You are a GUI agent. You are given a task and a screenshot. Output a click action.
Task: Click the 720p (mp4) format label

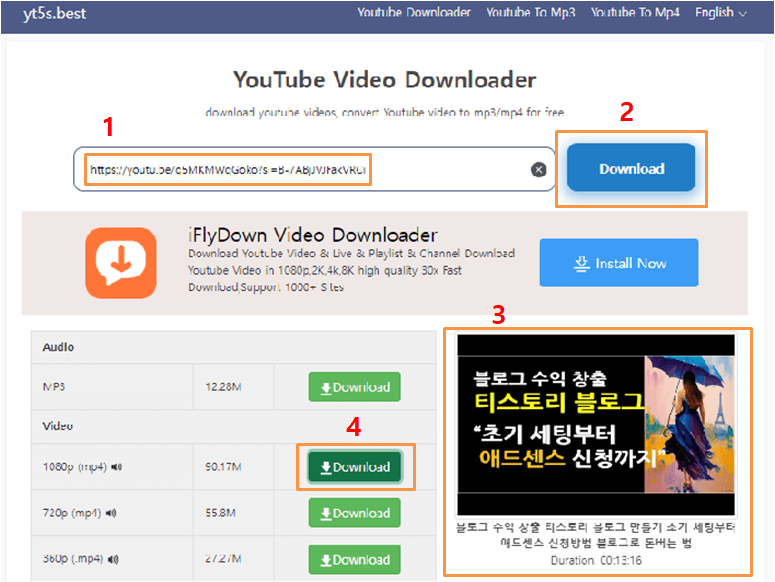tap(72, 513)
